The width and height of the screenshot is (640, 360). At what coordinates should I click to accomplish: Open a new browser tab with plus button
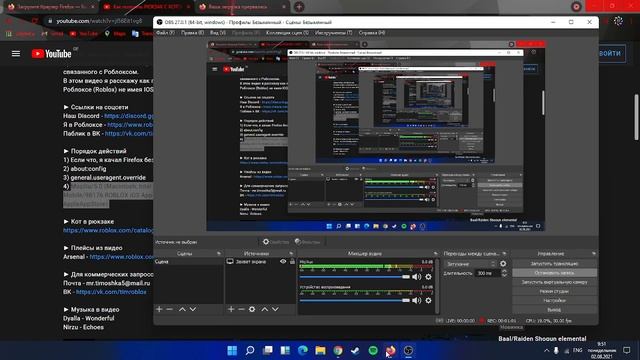pos(299,7)
